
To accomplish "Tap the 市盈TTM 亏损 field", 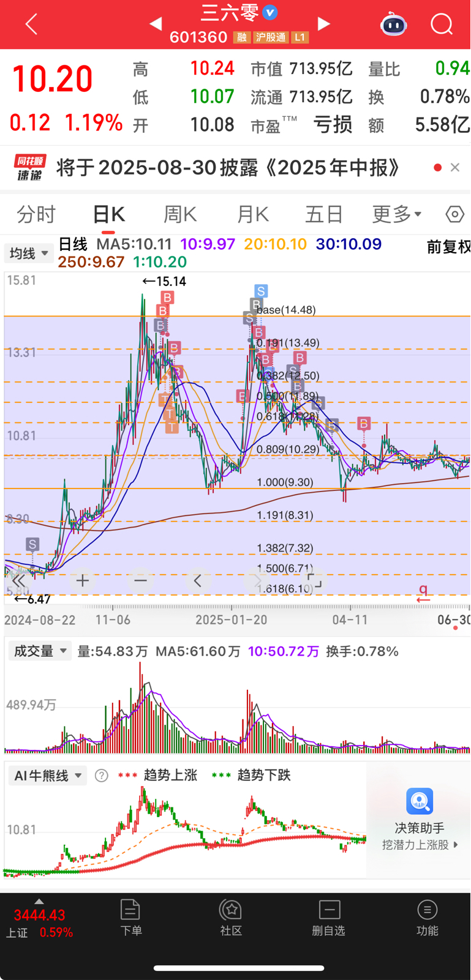I will click(x=301, y=125).
